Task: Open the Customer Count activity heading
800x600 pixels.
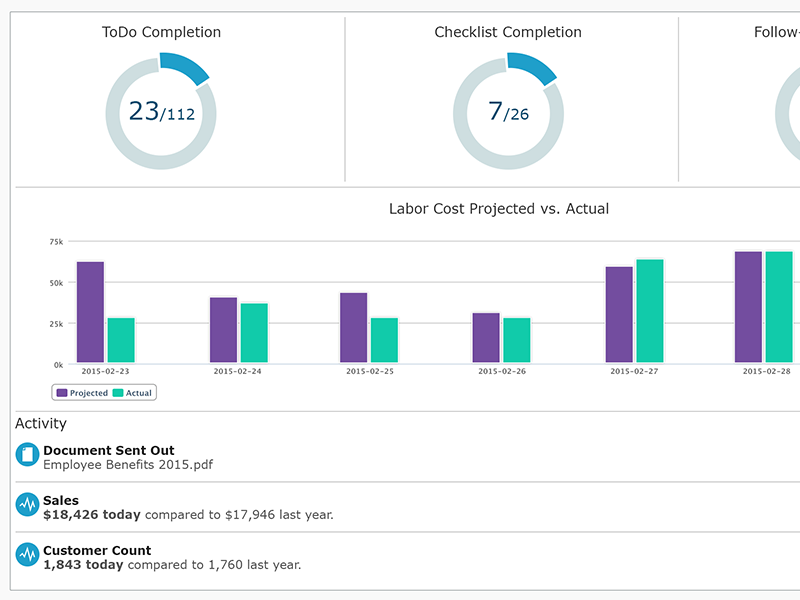Action: point(97,550)
